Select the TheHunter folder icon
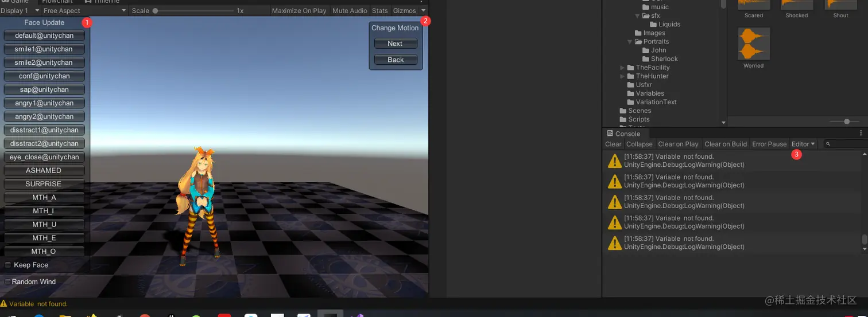Image resolution: width=868 pixels, height=317 pixels. (631, 76)
